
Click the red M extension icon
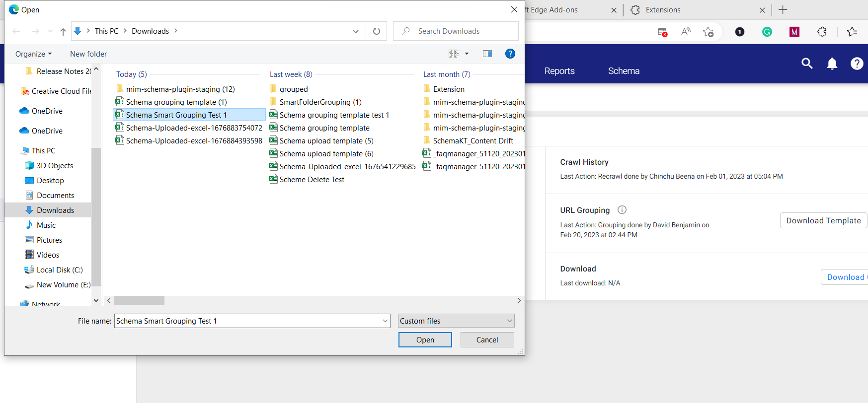tap(794, 32)
